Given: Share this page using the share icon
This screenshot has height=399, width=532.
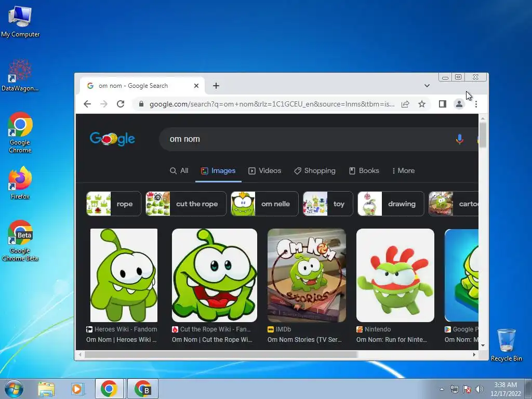Looking at the screenshot, I should point(405,104).
